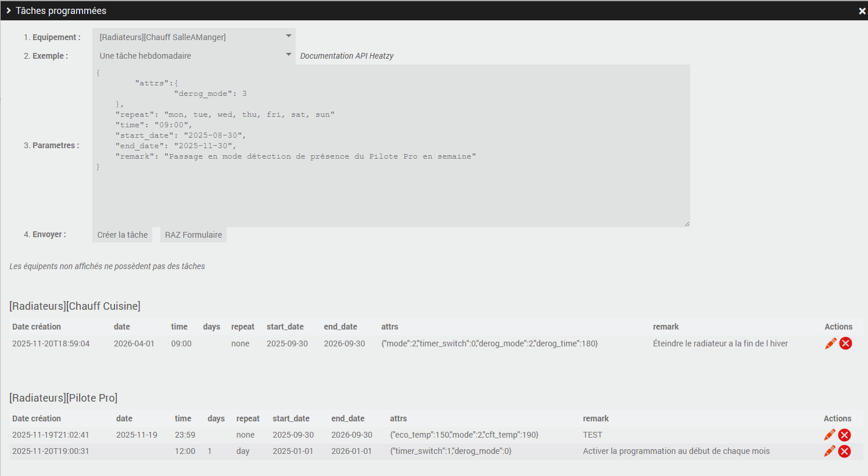Delete the Chauff Cuisine scheduled task
The image size is (868, 476).
point(846,343)
